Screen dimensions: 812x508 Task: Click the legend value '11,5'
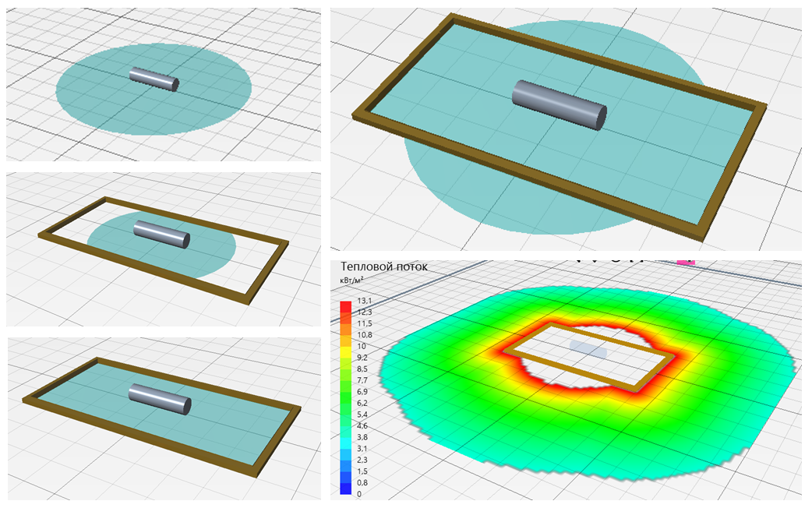(365, 323)
